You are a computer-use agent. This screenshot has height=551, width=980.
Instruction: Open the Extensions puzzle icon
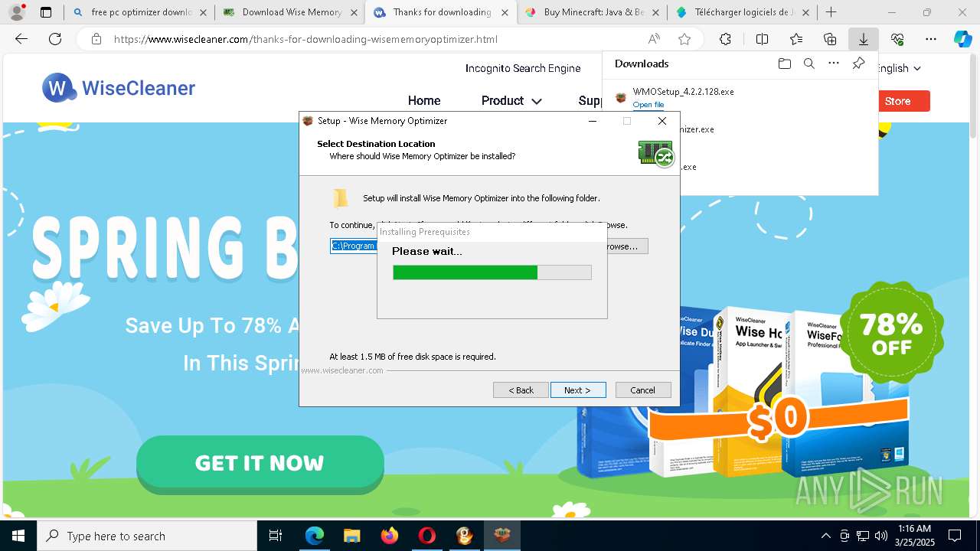click(x=725, y=40)
